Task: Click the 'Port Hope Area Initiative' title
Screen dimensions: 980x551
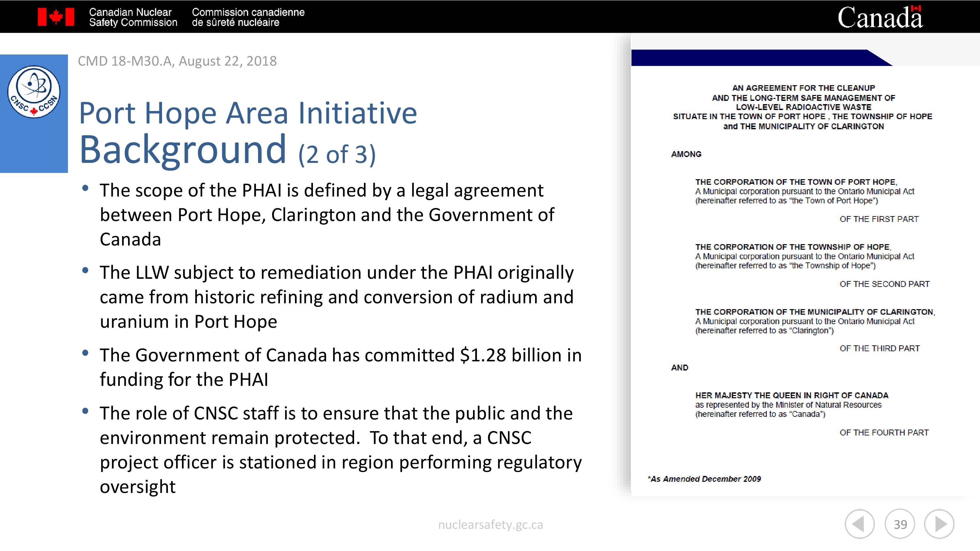Action: coord(248,113)
